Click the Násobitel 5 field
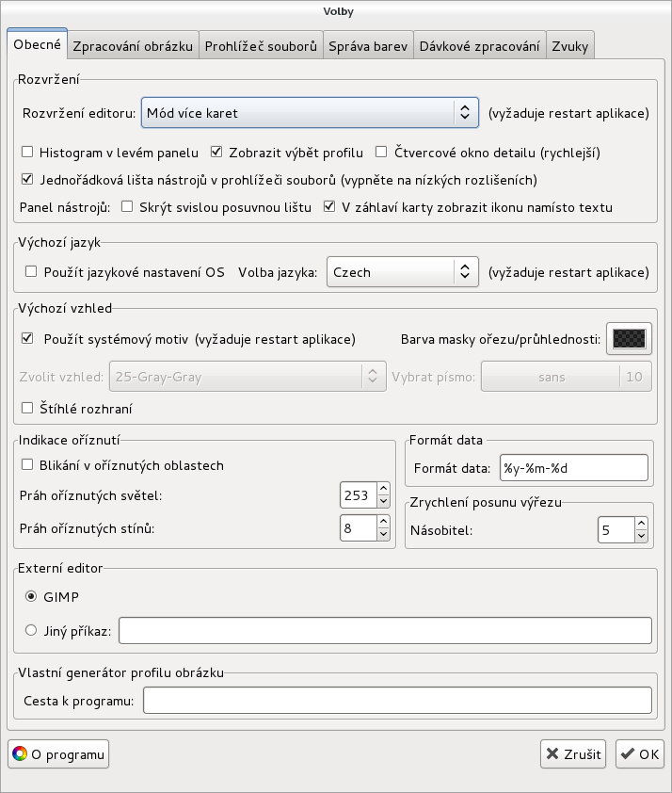This screenshot has width=672, height=793. [616, 530]
